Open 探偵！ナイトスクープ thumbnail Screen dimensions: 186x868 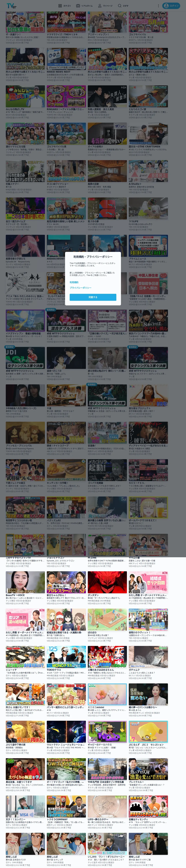pos(66,433)
